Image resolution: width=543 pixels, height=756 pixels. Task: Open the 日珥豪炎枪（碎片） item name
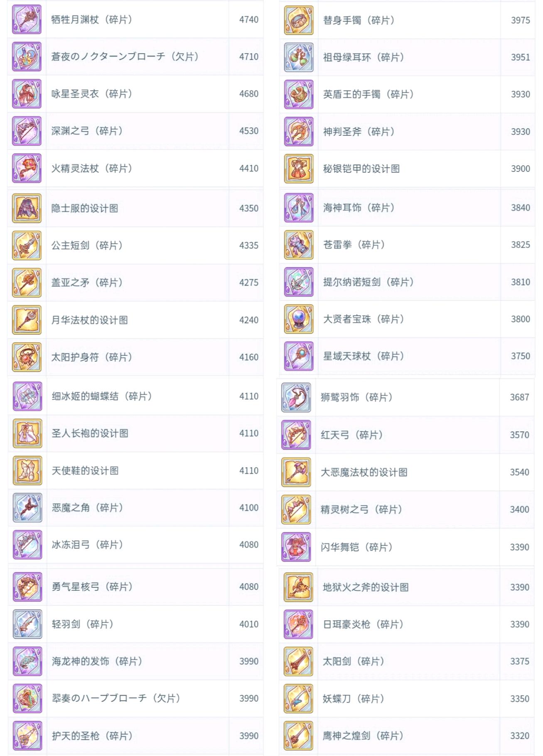tap(363, 624)
